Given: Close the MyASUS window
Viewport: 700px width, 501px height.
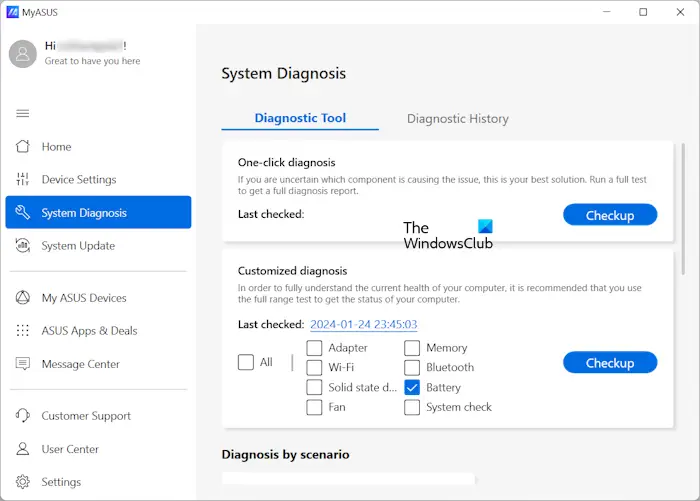Looking at the screenshot, I should (x=680, y=12).
